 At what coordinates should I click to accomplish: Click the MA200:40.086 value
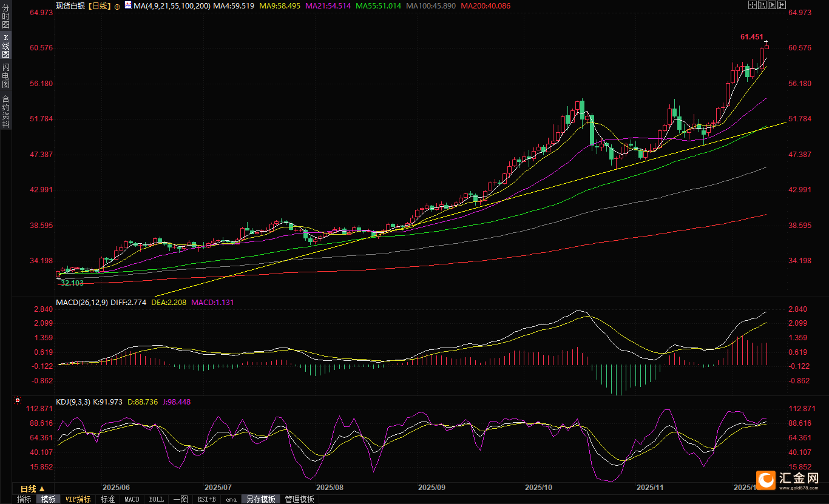(485, 6)
